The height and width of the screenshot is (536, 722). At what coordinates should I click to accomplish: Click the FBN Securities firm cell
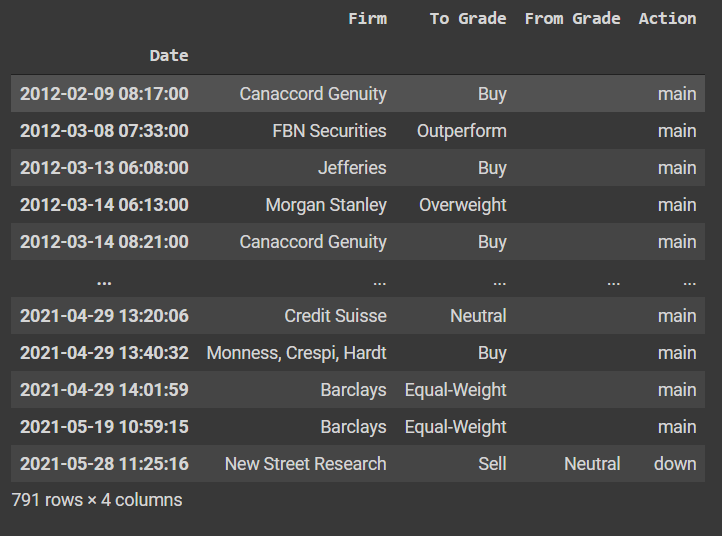click(329, 131)
